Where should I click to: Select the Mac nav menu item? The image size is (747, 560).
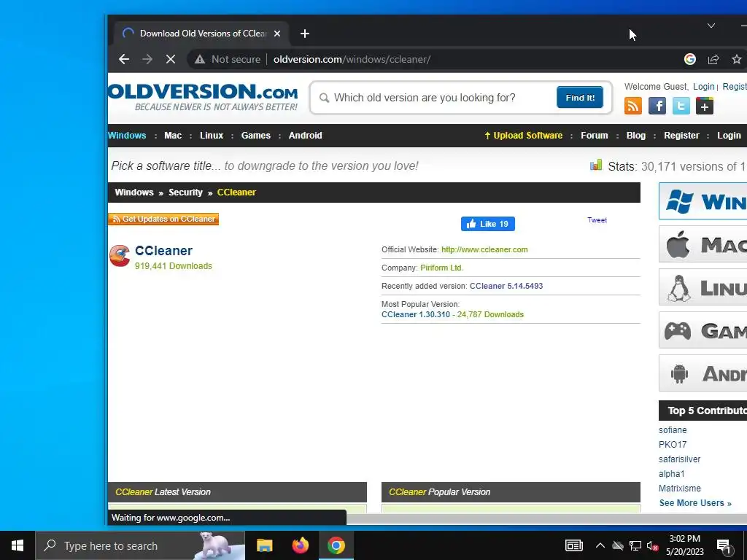(173, 135)
